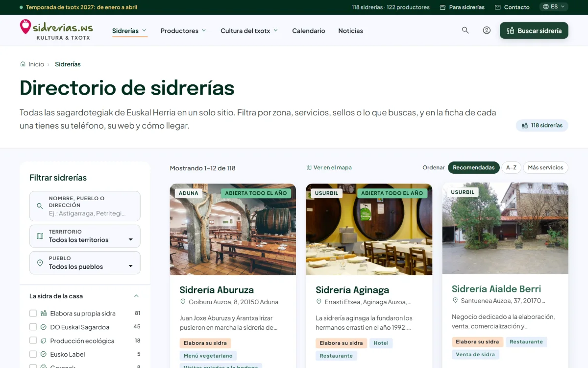The width and height of the screenshot is (588, 368).
Task: Click the leaf icon next to Producción ecológica
Action: pos(44,341)
